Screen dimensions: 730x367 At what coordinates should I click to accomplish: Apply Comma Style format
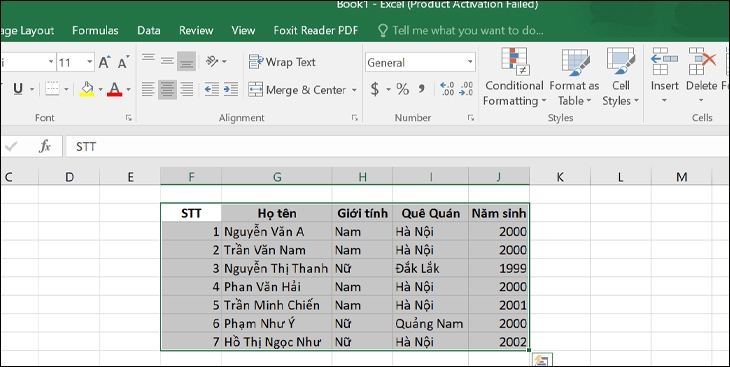421,88
